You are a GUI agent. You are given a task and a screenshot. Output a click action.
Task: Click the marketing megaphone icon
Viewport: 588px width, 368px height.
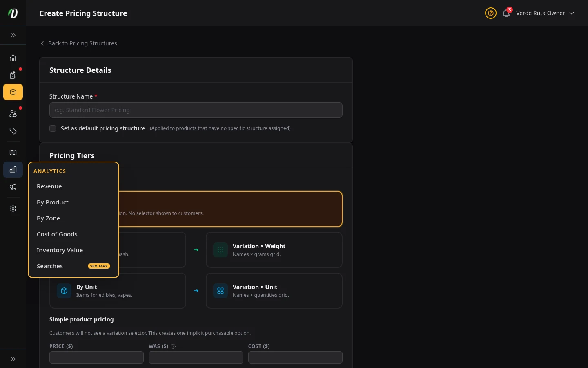click(x=13, y=187)
